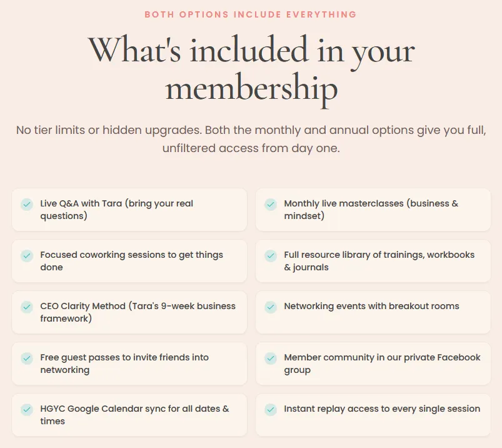The width and height of the screenshot is (502, 448).
Task: Select checkmark icon next to CEO Clarity Method
Action: coord(27,307)
